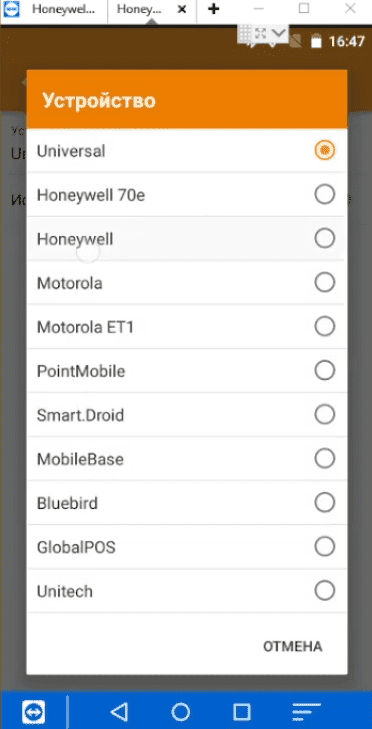
Task: Click the TeamViewer logo in title bar
Action: tap(10, 8)
